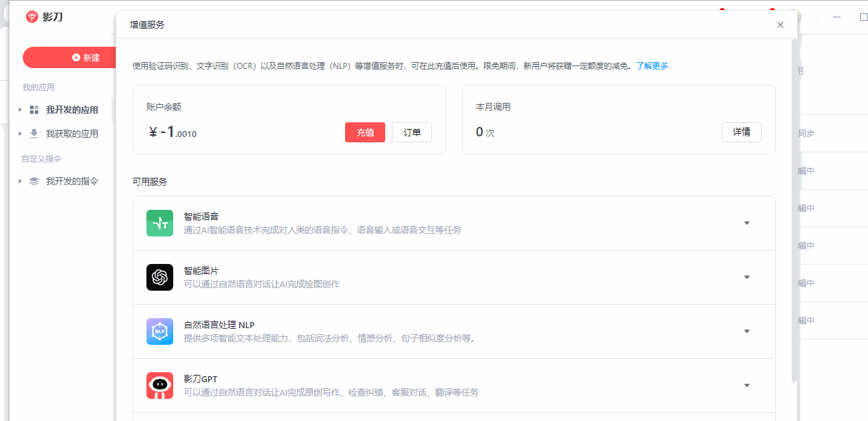Open 我获取的应用 in the sidebar
Image resolution: width=868 pixels, height=421 pixels.
(x=72, y=134)
